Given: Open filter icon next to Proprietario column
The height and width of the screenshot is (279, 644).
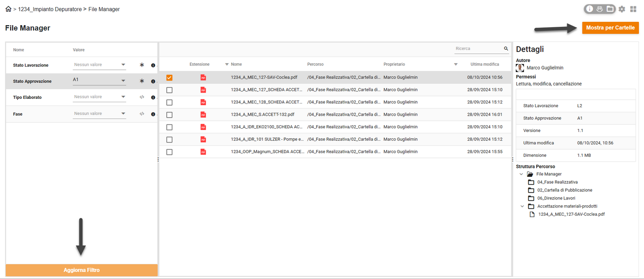Looking at the screenshot, I should [456, 65].
